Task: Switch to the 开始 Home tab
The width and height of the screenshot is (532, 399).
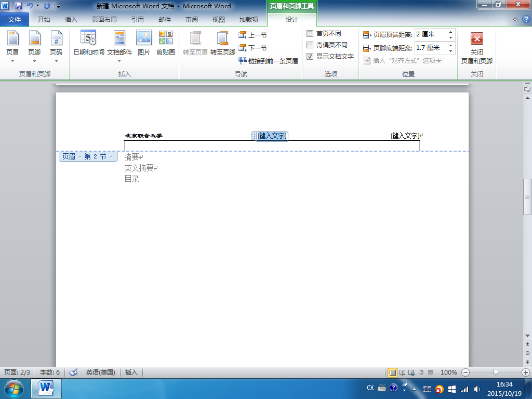Action: pyautogui.click(x=44, y=20)
